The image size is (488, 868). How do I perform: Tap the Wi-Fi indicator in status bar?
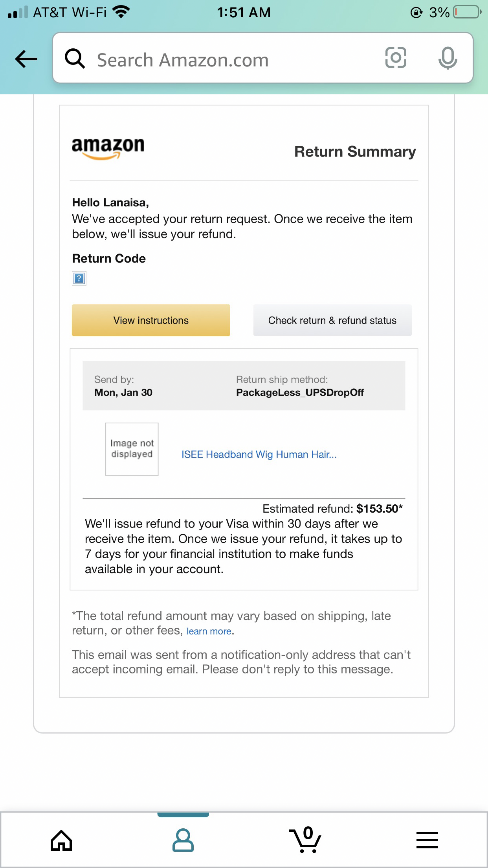(x=120, y=11)
